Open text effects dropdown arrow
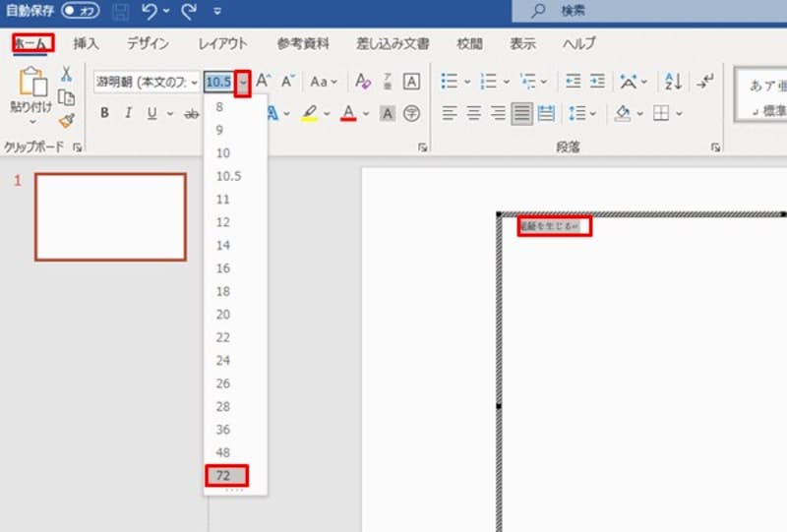 [286, 114]
